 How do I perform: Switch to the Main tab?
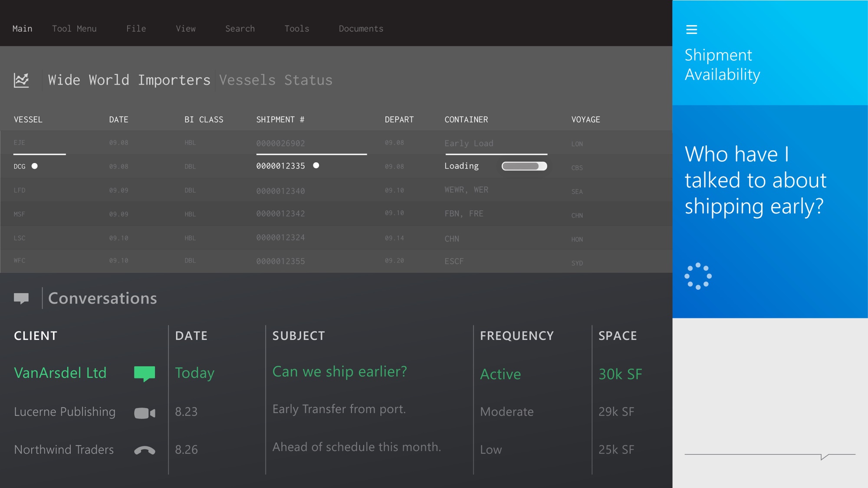coord(22,29)
